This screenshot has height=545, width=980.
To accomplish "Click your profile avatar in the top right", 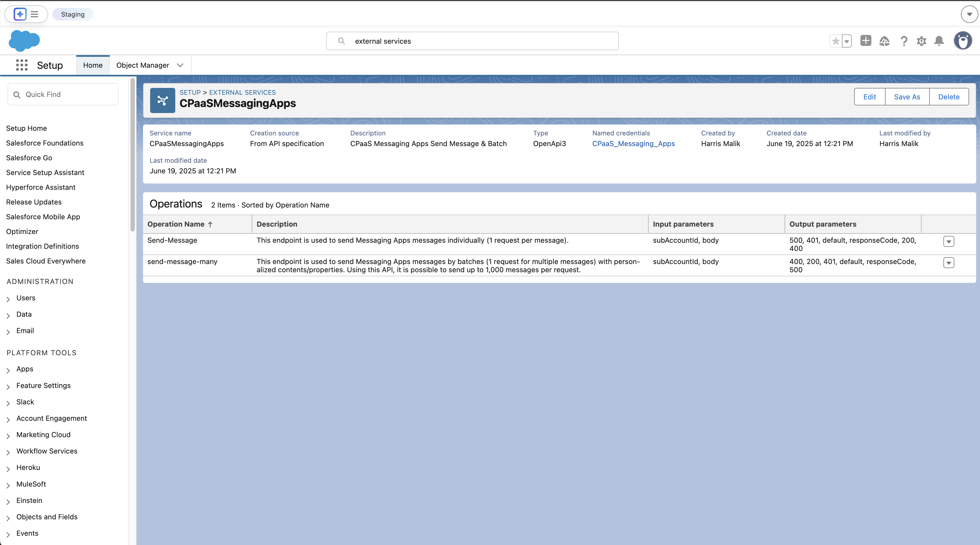I will (963, 41).
